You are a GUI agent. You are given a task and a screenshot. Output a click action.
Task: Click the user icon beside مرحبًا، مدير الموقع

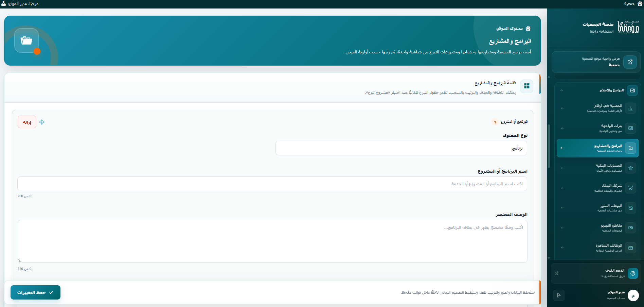(3, 4)
